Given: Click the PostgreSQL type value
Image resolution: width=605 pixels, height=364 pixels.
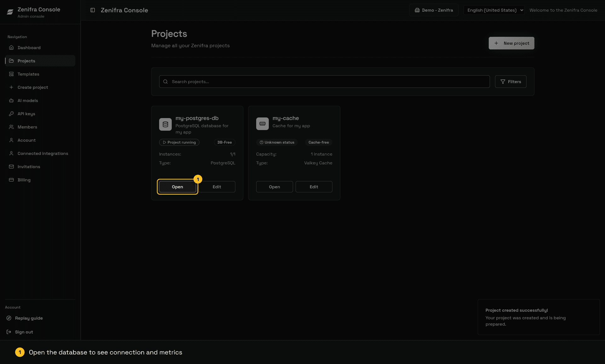Looking at the screenshot, I should pyautogui.click(x=223, y=163).
